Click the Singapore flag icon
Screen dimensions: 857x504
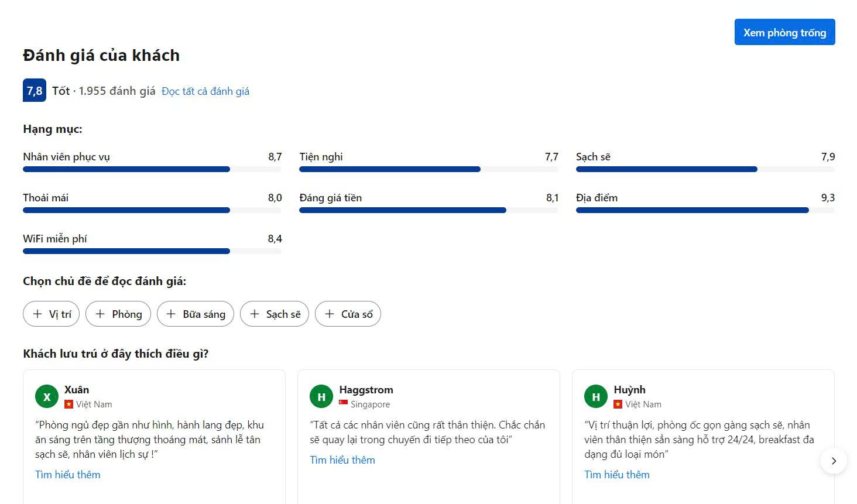pos(344,404)
